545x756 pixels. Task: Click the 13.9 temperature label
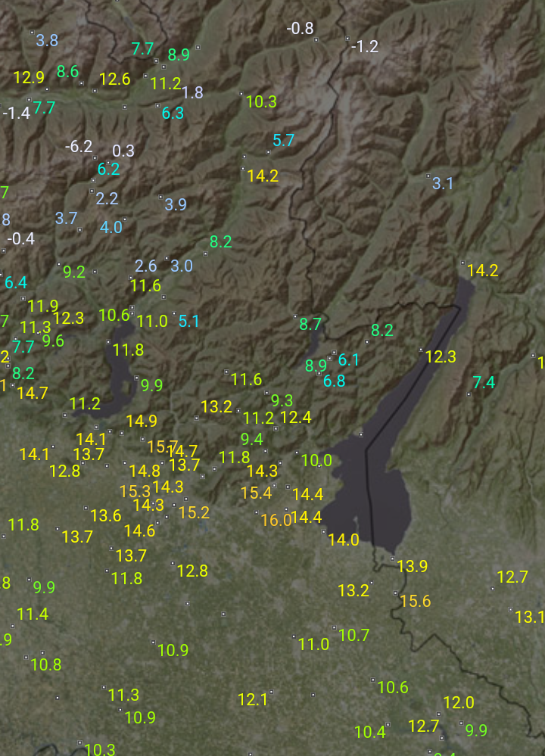(x=413, y=566)
